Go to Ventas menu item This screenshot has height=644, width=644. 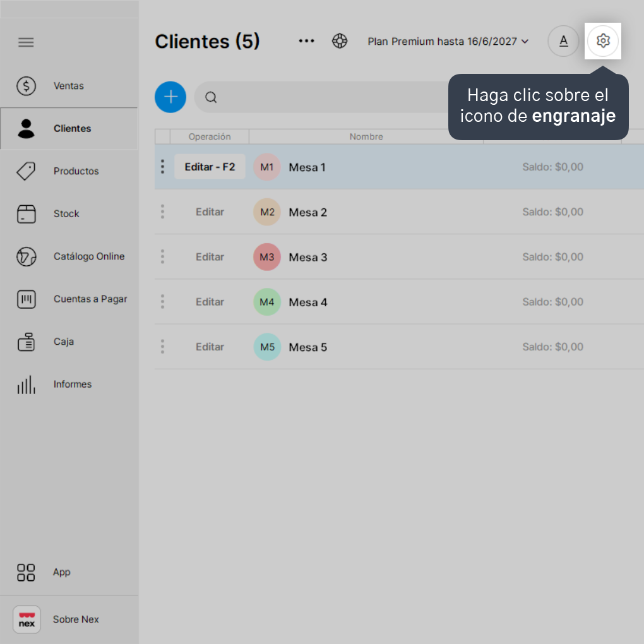(69, 86)
